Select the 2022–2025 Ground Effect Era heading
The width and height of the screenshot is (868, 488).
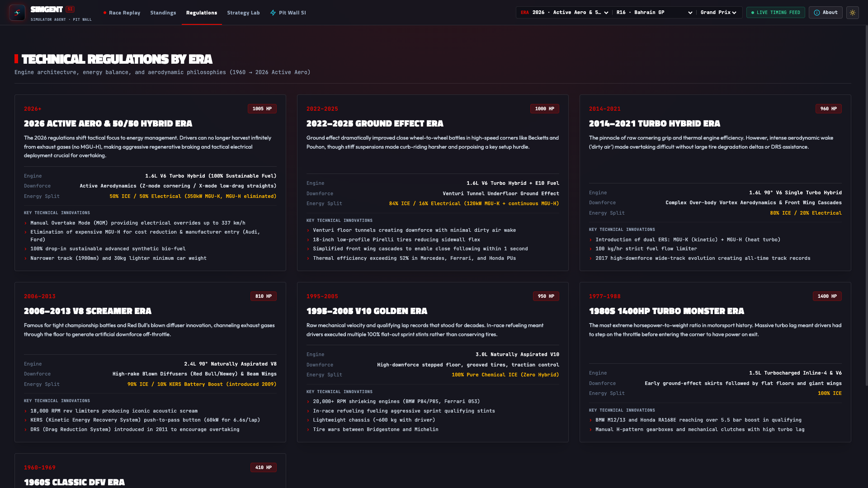(375, 123)
